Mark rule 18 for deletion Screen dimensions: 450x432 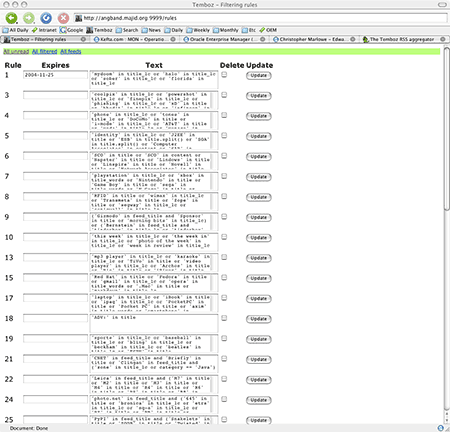tap(224, 318)
